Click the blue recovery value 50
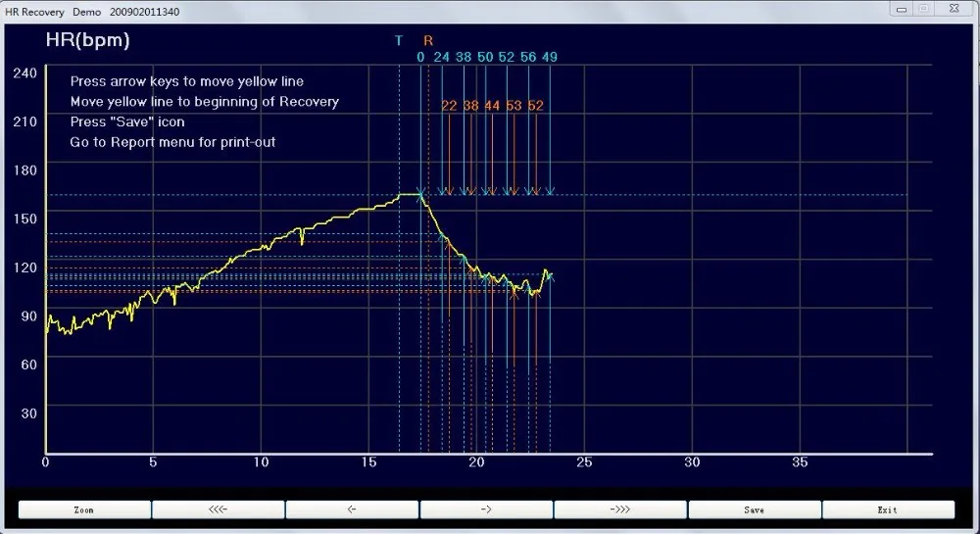The height and width of the screenshot is (534, 980). coord(485,57)
